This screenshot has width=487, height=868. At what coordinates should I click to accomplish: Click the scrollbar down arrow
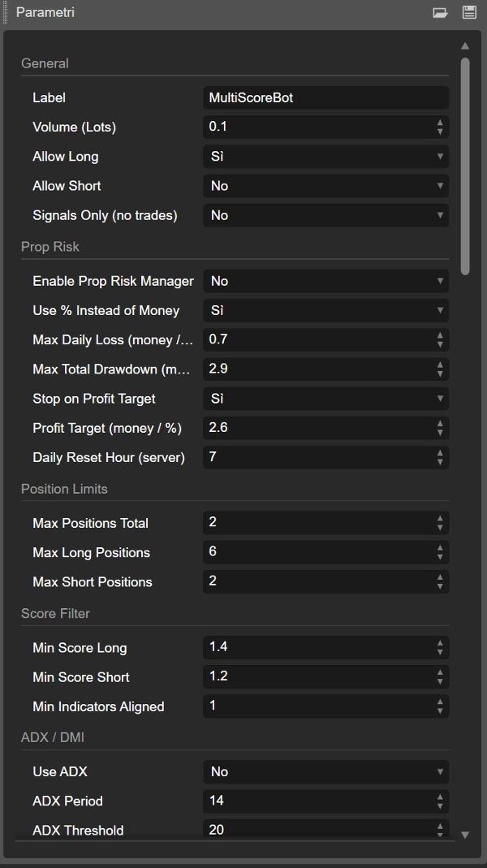point(465,833)
